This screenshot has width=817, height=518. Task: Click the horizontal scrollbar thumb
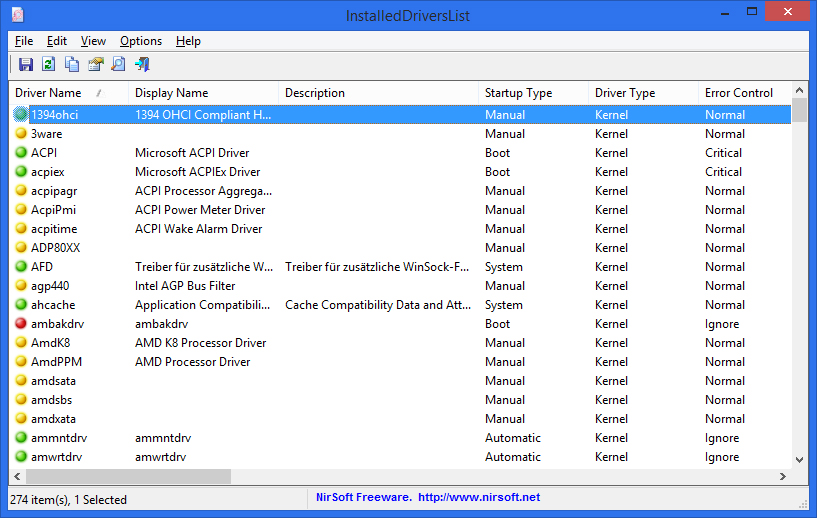tap(128, 476)
